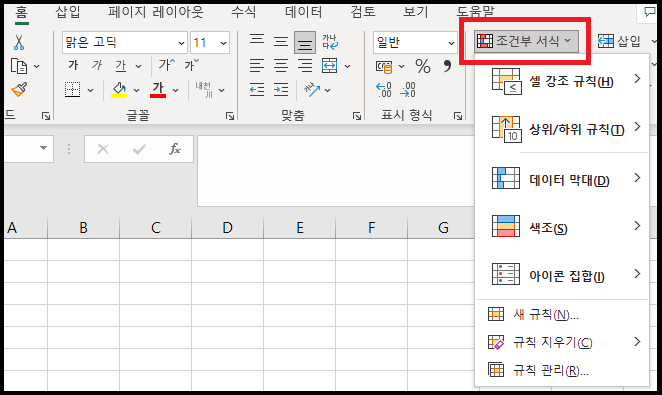
Task: Open number format dropdown 일반
Action: coord(451,43)
